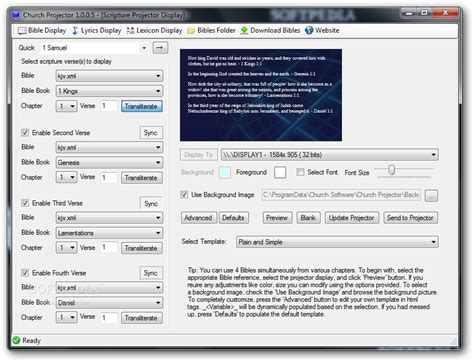Click Transliterate button for Genesis verse

142,178
